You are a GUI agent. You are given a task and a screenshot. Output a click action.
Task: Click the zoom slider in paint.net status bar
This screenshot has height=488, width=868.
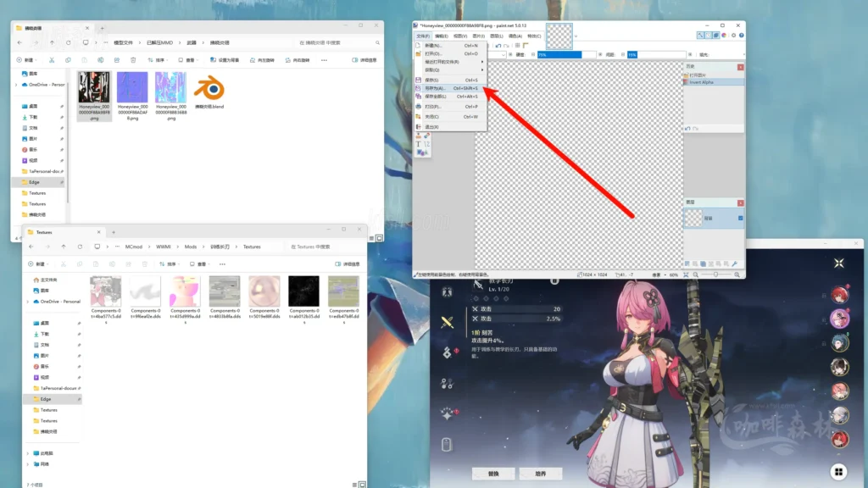click(716, 274)
